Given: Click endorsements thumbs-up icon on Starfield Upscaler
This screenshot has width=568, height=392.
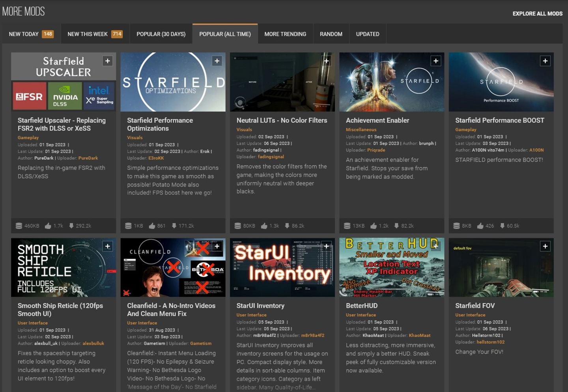Looking at the screenshot, I should [48, 226].
